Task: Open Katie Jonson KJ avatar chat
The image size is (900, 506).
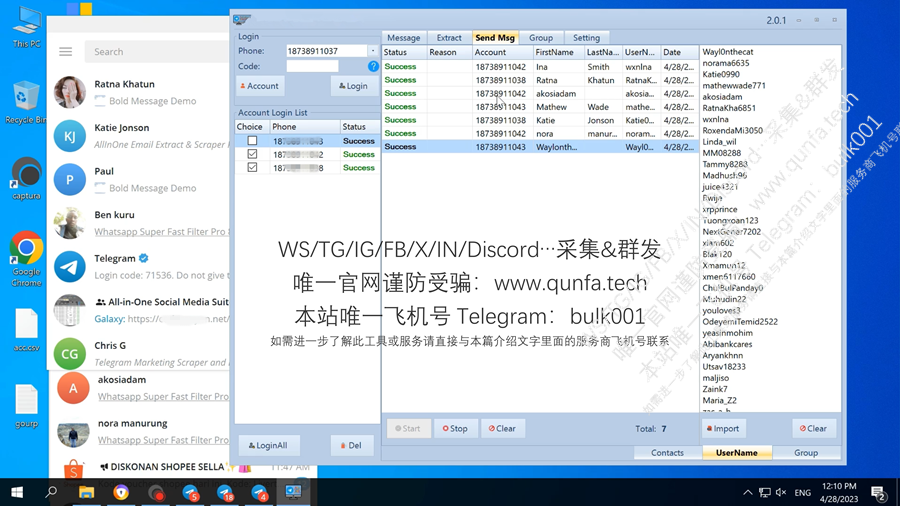Action: [x=69, y=136]
